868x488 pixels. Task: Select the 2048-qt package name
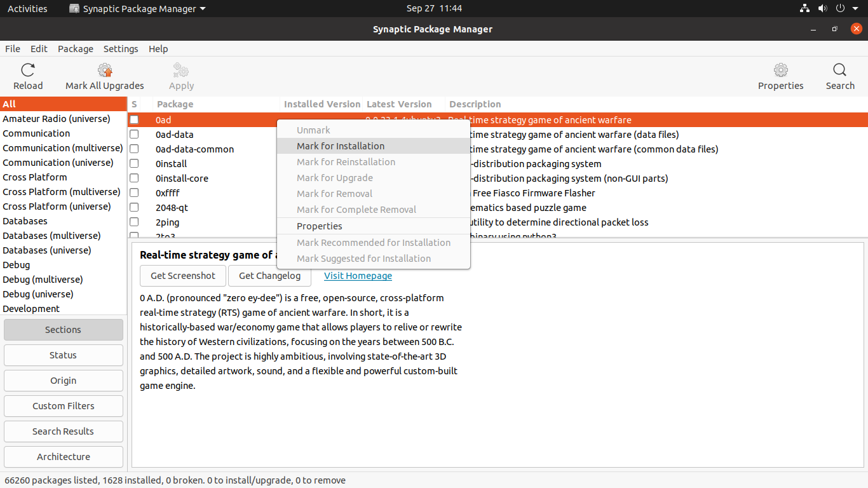tap(172, 208)
